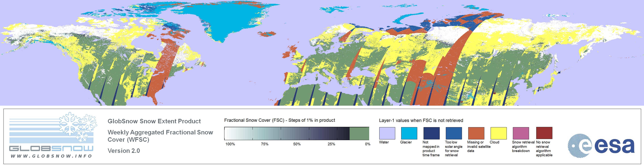Click the Glacier legend color swatch
This screenshot has height=167, width=644.
point(409,133)
